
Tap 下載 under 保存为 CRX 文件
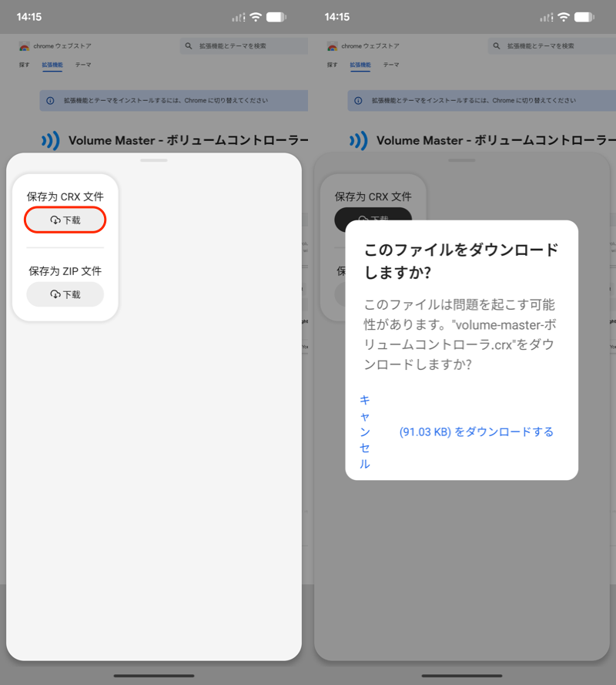(65, 220)
